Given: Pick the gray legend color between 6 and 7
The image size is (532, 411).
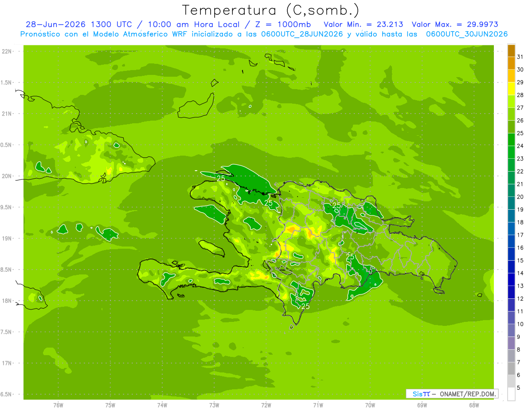Looking at the screenshot, I should pyautogui.click(x=511, y=368).
